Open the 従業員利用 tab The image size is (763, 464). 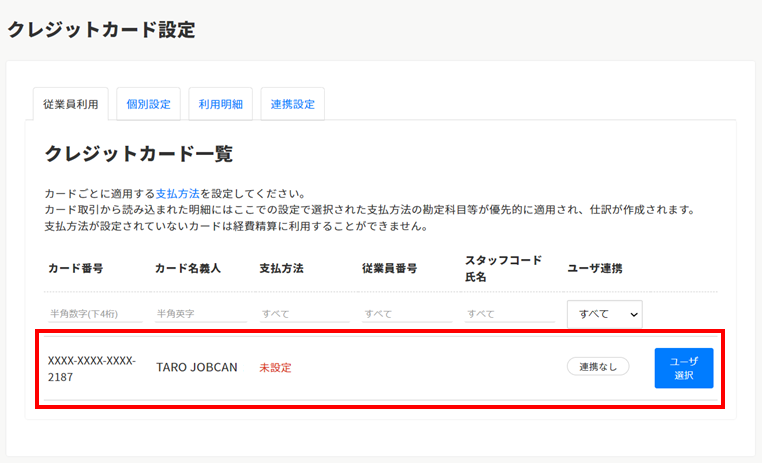(70, 104)
